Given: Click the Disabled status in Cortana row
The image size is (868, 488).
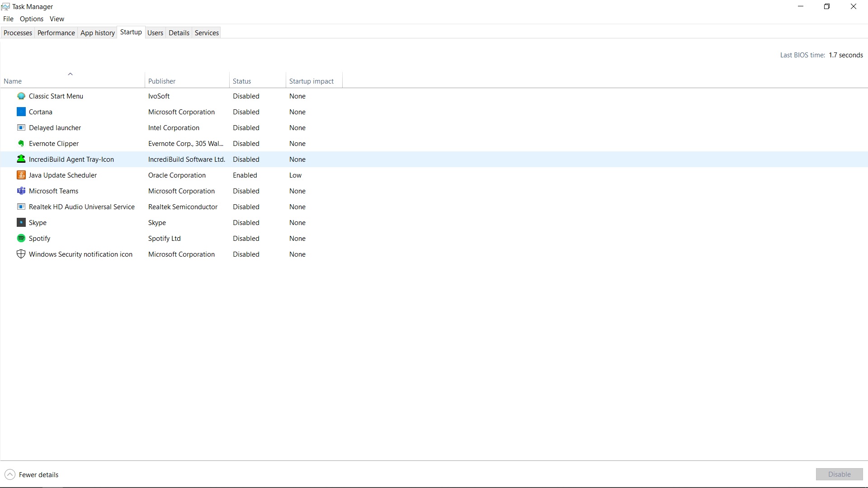Looking at the screenshot, I should coord(246,112).
